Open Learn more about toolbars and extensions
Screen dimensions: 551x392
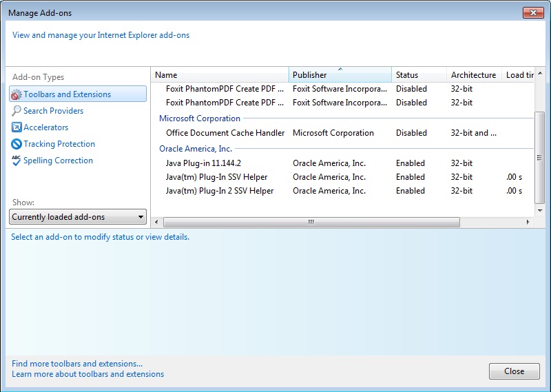87,374
